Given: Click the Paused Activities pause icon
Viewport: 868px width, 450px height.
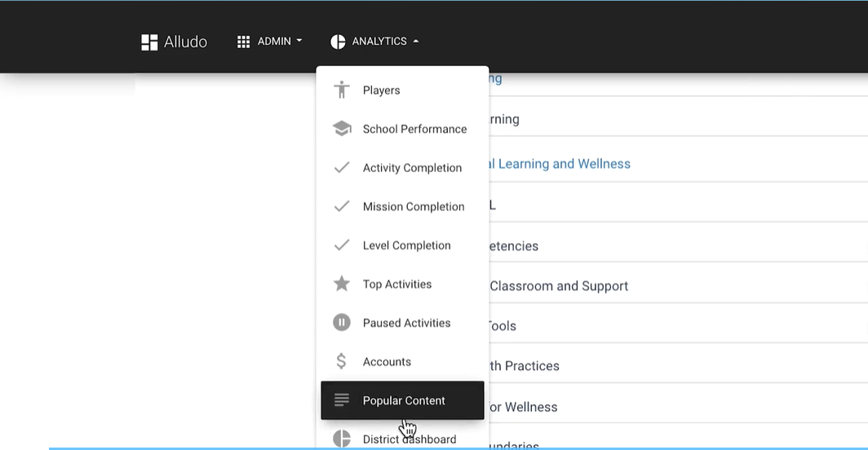Looking at the screenshot, I should tap(342, 322).
